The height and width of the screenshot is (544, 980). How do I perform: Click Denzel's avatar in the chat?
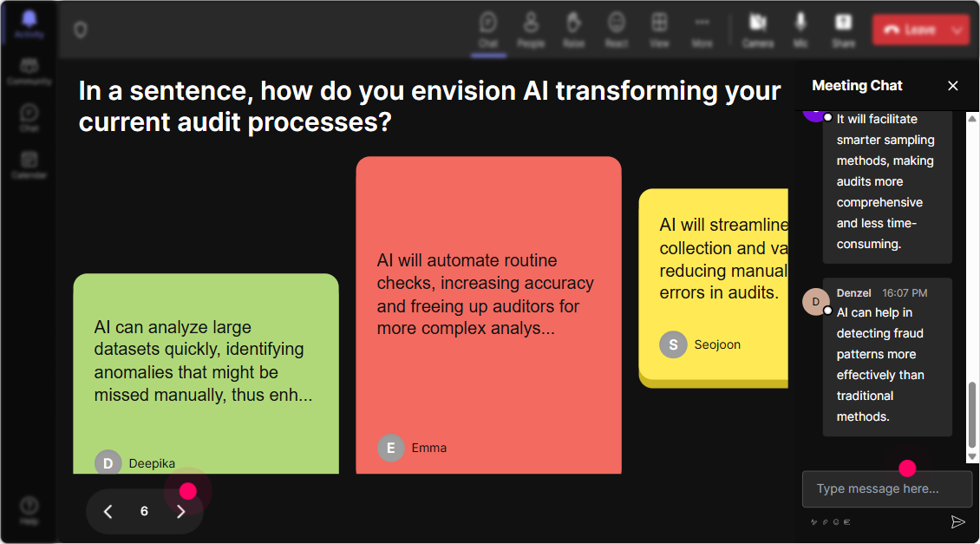pyautogui.click(x=815, y=302)
